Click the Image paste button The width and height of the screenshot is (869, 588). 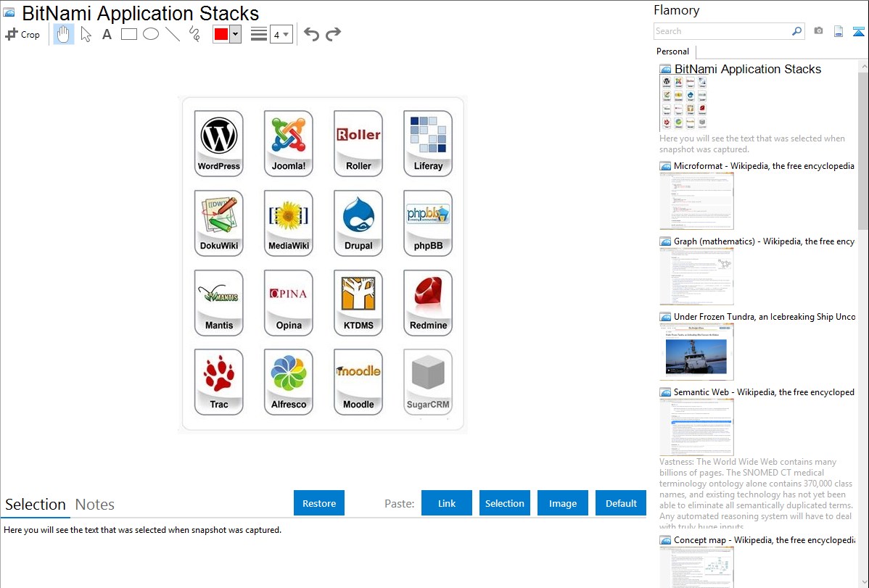point(563,503)
